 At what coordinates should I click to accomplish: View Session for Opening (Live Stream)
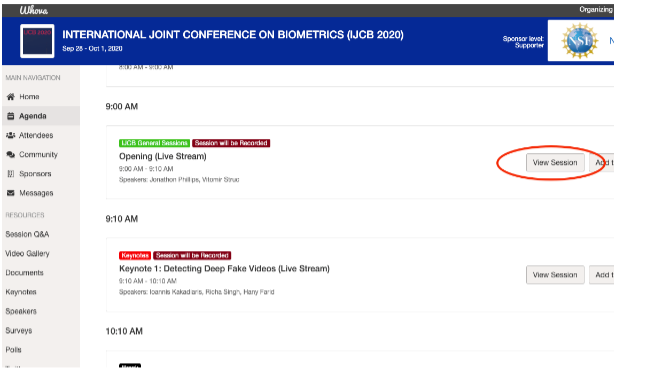tap(555, 163)
